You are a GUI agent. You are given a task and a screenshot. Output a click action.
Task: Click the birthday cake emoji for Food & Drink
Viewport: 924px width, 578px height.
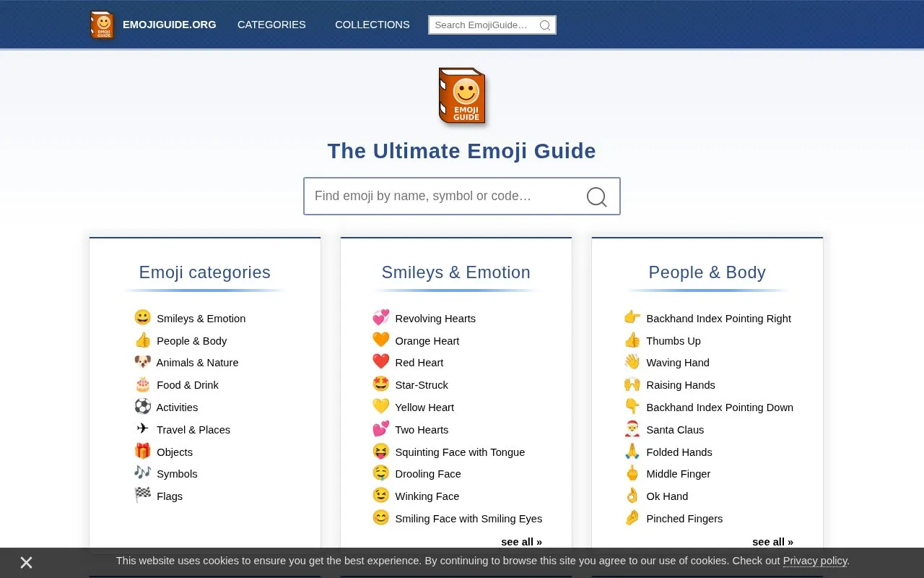143,384
